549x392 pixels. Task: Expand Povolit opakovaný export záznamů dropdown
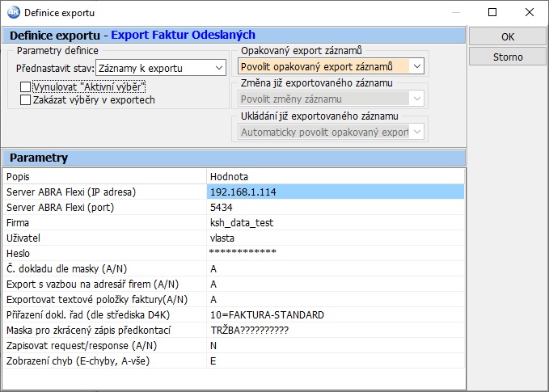tap(331, 66)
